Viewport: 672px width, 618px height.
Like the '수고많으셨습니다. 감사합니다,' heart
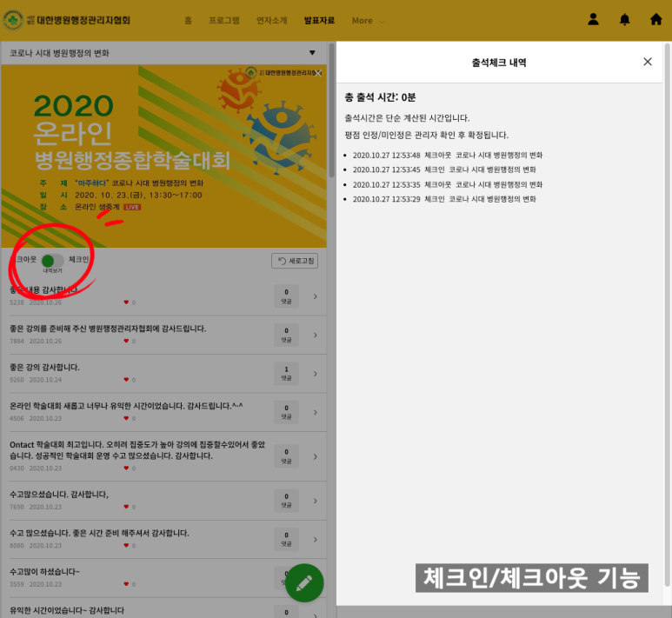click(x=126, y=507)
